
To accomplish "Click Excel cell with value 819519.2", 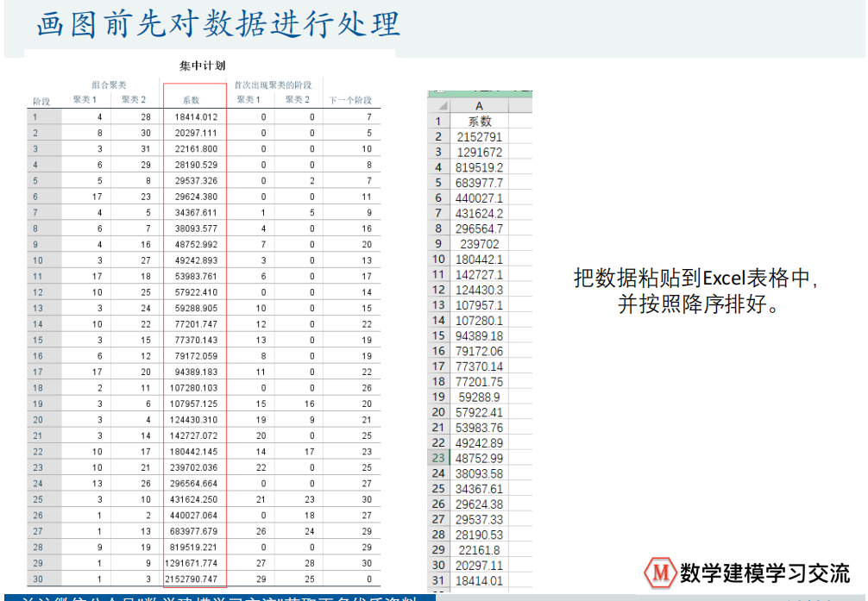I will [480, 167].
